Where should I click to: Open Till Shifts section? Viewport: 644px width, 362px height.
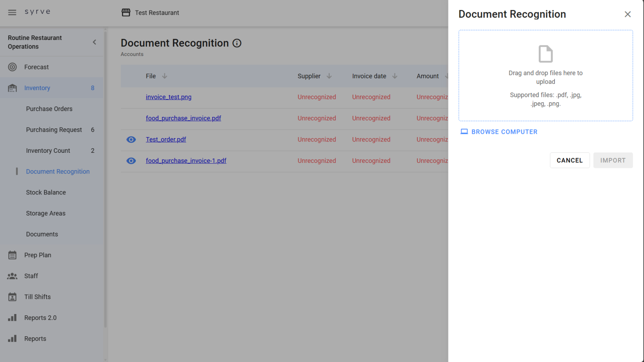pos(37,297)
